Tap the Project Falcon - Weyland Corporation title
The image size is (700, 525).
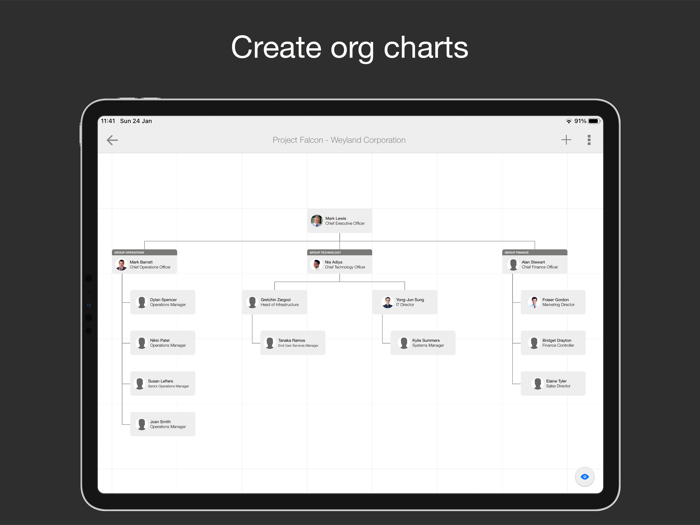click(x=339, y=140)
